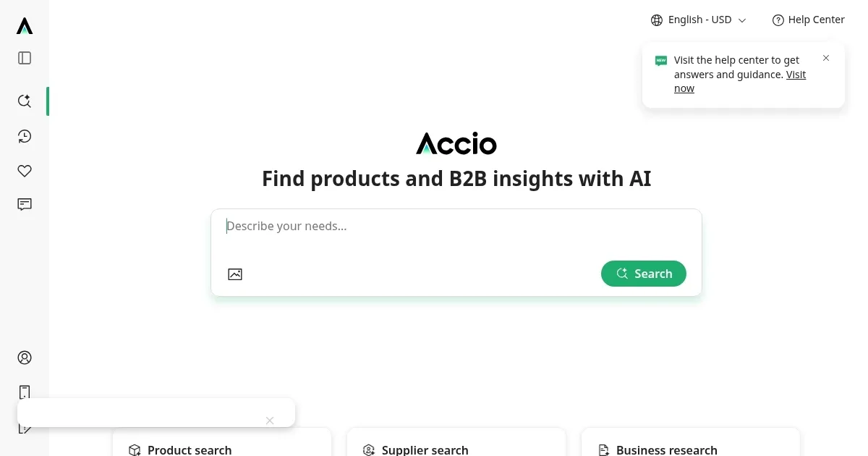Click the image upload icon in search box
The image size is (868, 456).
click(x=234, y=274)
